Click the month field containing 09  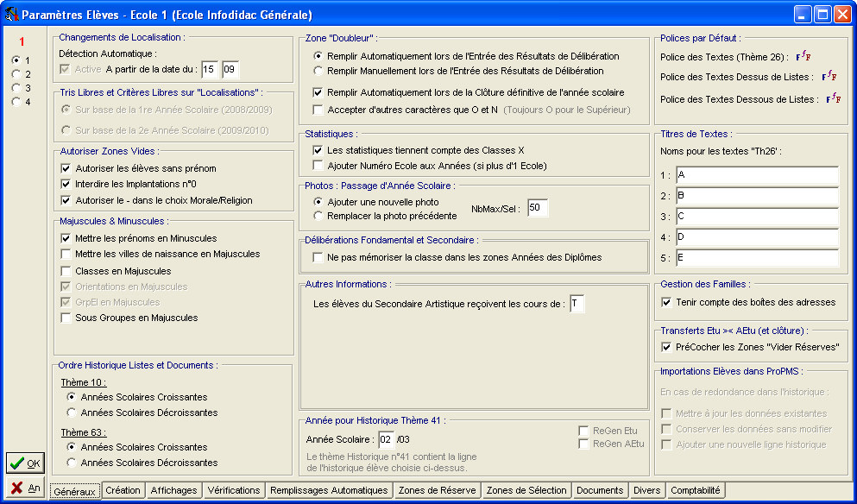click(230, 69)
